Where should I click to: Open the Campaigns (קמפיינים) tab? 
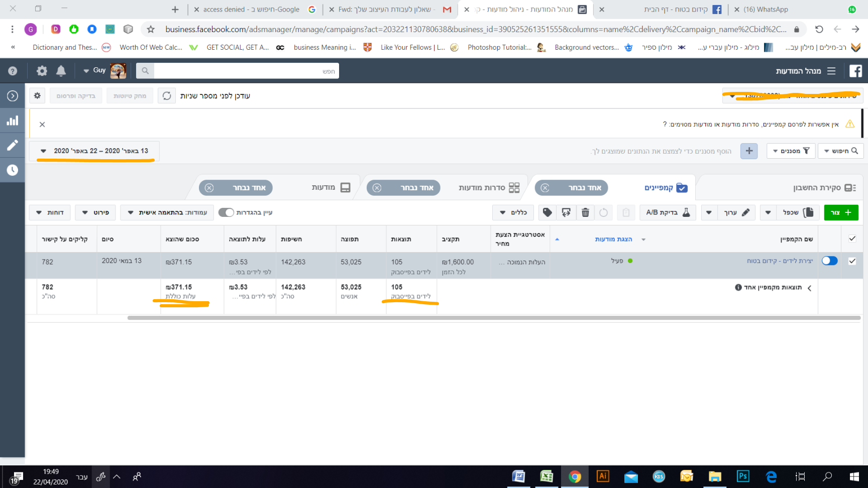pyautogui.click(x=666, y=187)
